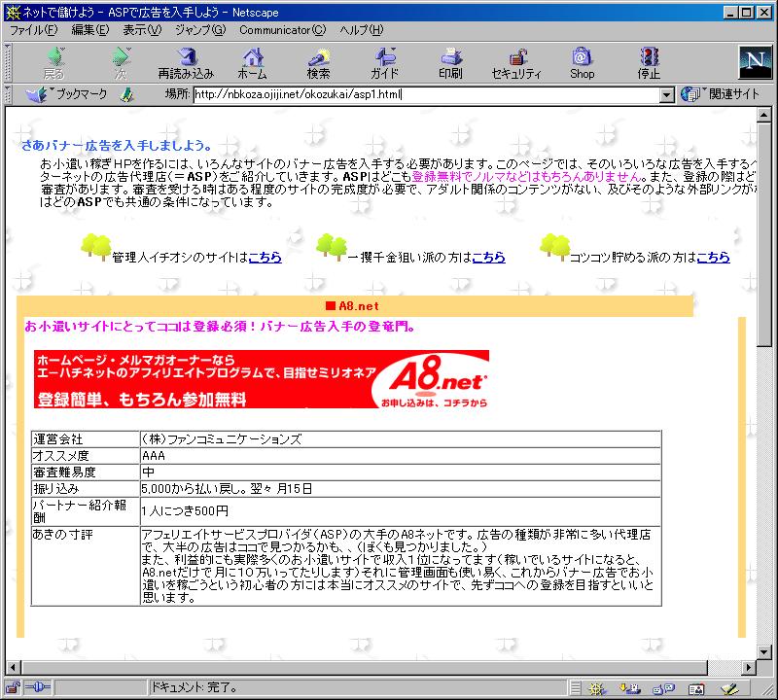This screenshot has height=700, width=778.
Task: Click the horizontal scrollbar thumb
Action: point(364,668)
